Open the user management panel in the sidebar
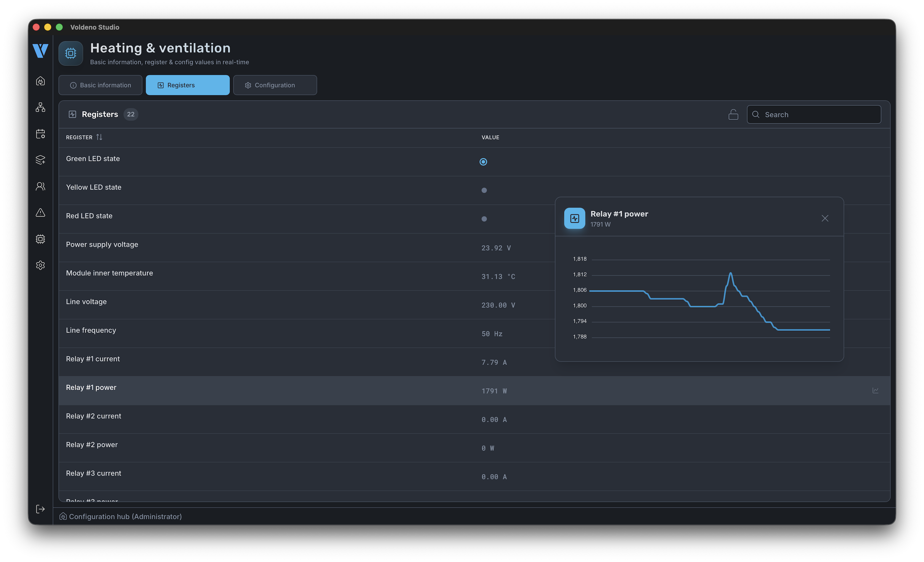The height and width of the screenshot is (562, 924). [40, 186]
